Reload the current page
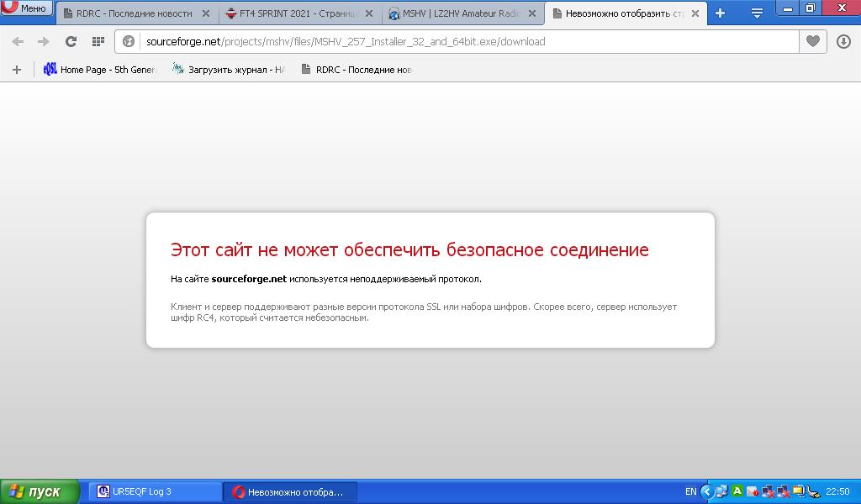 click(x=71, y=41)
